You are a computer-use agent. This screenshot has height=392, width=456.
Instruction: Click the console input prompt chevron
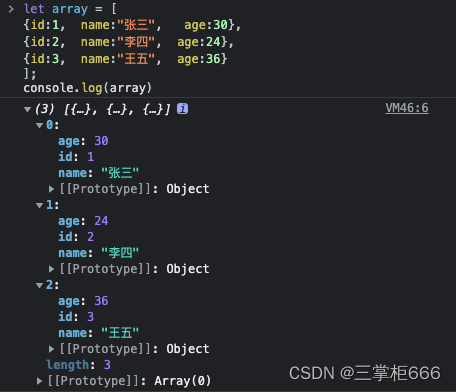(11, 9)
